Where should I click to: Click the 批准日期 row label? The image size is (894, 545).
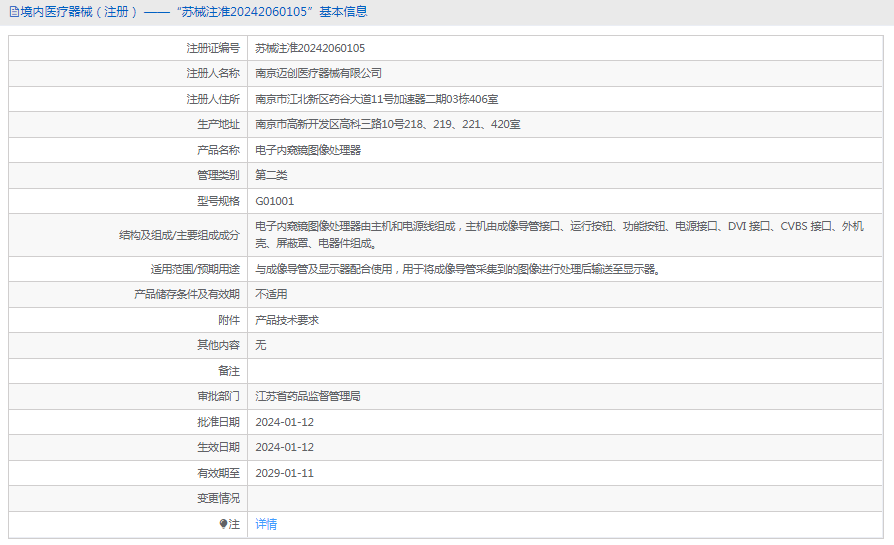[x=218, y=422]
